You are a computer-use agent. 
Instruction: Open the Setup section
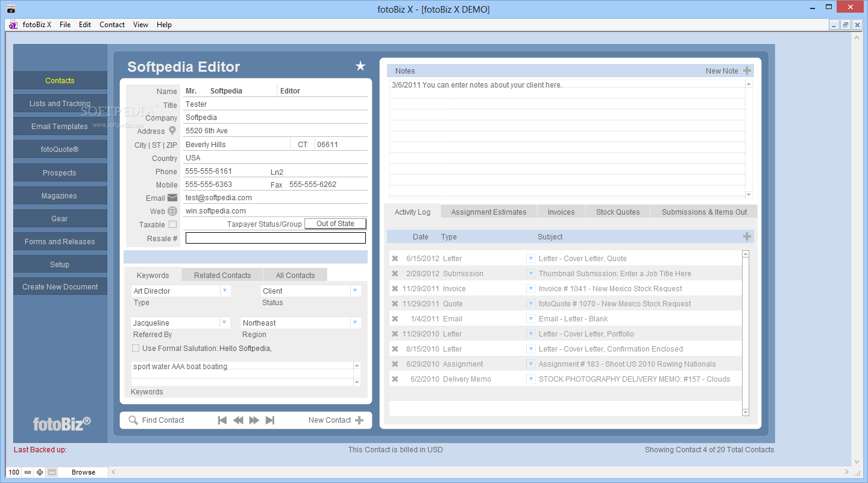click(x=60, y=264)
